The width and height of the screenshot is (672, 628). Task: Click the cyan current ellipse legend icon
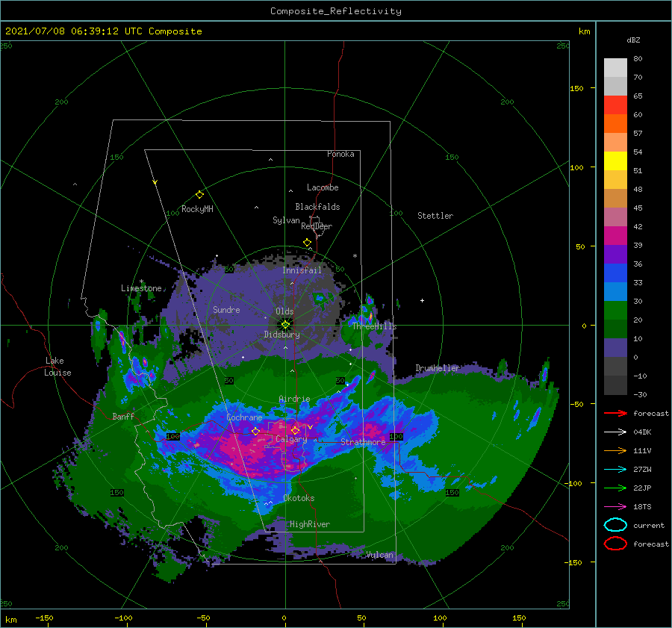click(x=615, y=525)
